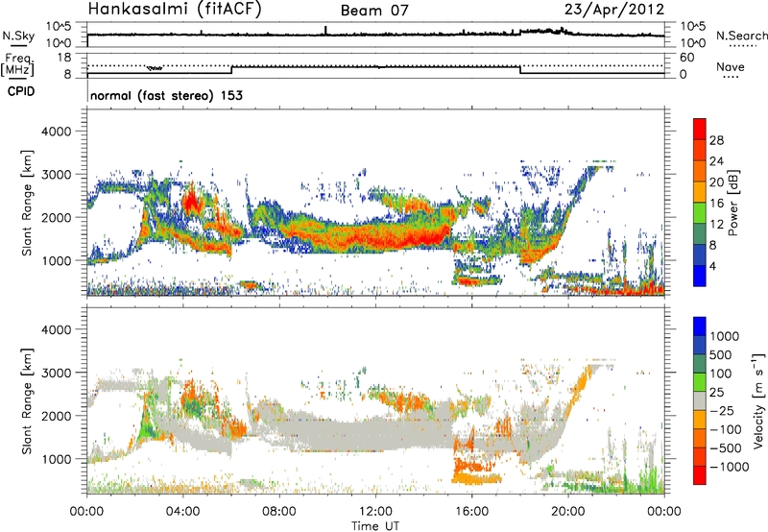The width and height of the screenshot is (768, 532).
Task: Click the date '23/Apr/2012'
Action: click(x=614, y=10)
